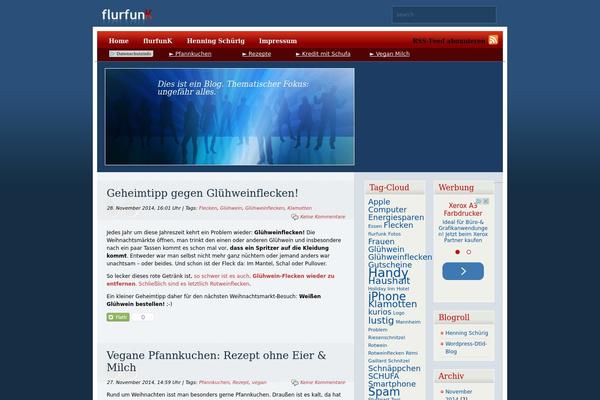
Task: Go to the Henning Schürig page
Action: point(216,41)
